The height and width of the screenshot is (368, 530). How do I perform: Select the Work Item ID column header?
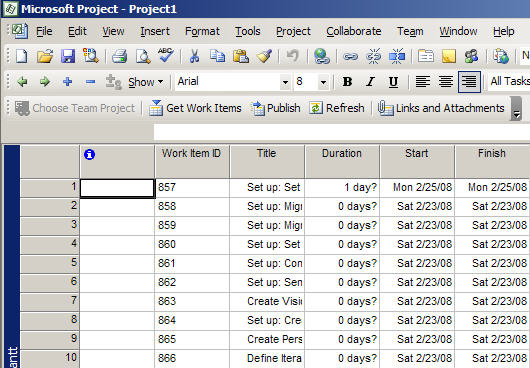tap(192, 162)
